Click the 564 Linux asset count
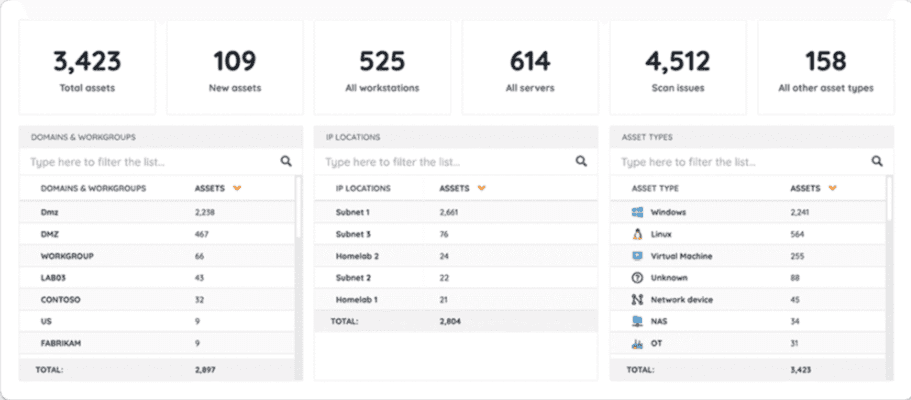The height and width of the screenshot is (400, 911). click(x=797, y=234)
